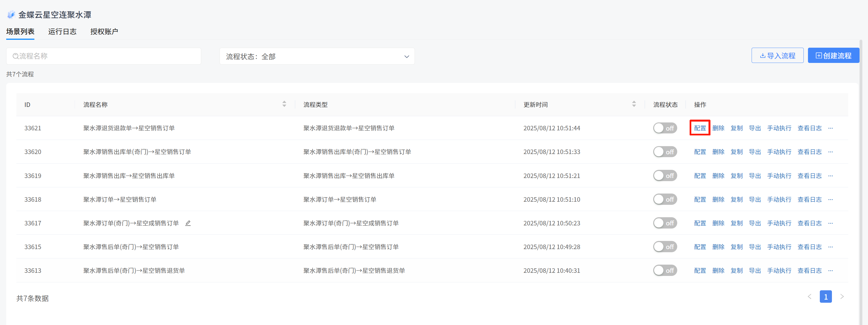Click 删除 for flow 33620

(x=718, y=152)
